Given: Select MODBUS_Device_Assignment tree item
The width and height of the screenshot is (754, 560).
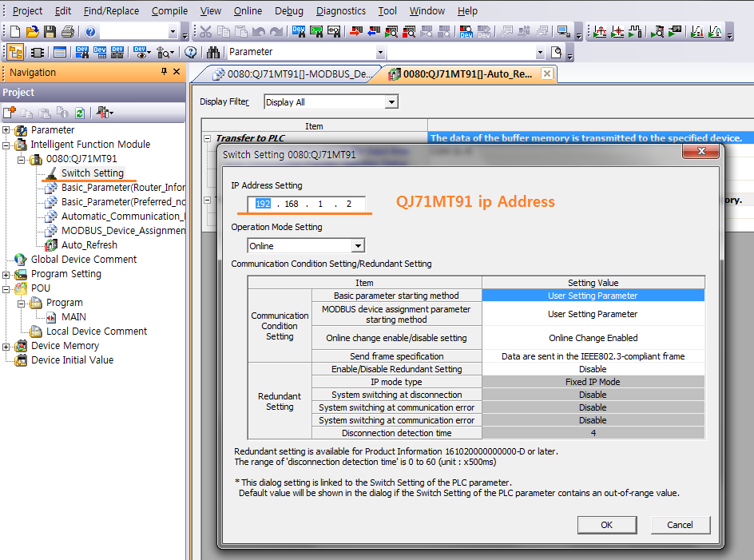Looking at the screenshot, I should click(123, 230).
